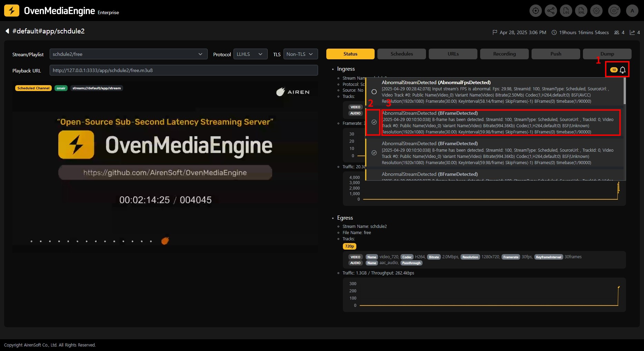Screen dimensions: 644x351
Task: Click 'Stream Name: schdule2' under Egress
Action: (365, 227)
